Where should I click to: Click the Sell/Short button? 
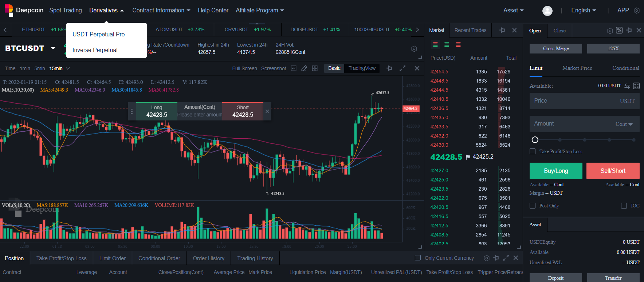(x=613, y=171)
